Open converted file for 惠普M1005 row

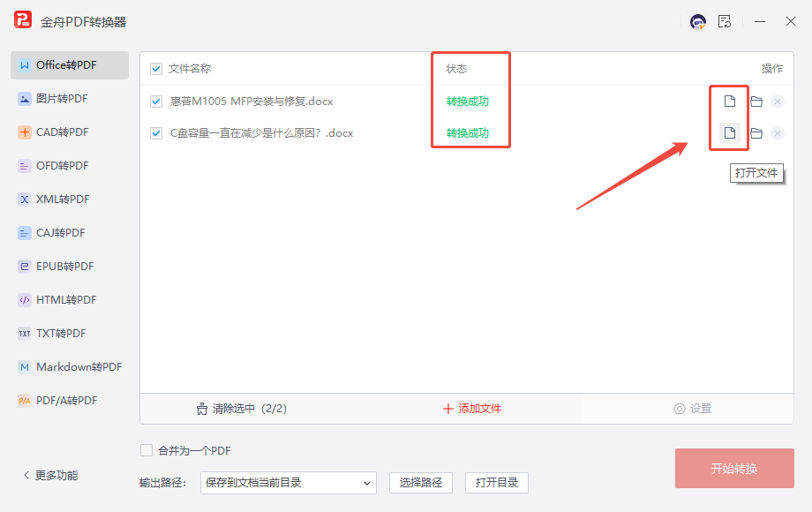(729, 102)
